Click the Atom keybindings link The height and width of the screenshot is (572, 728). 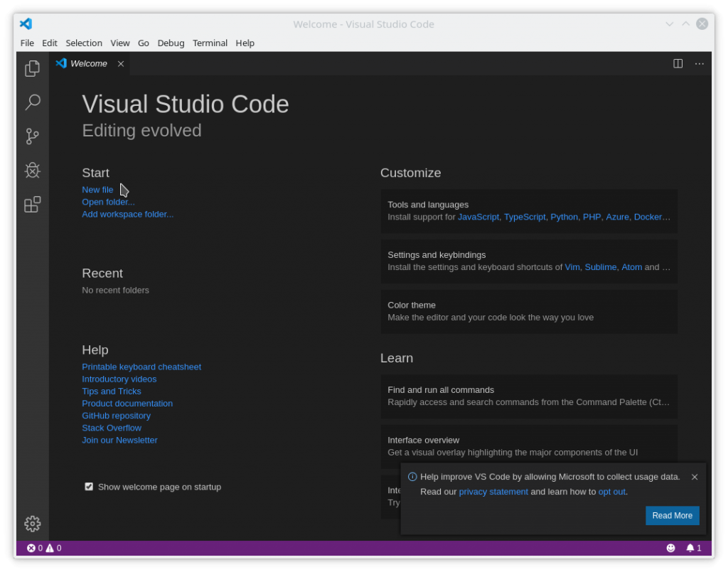pyautogui.click(x=632, y=267)
